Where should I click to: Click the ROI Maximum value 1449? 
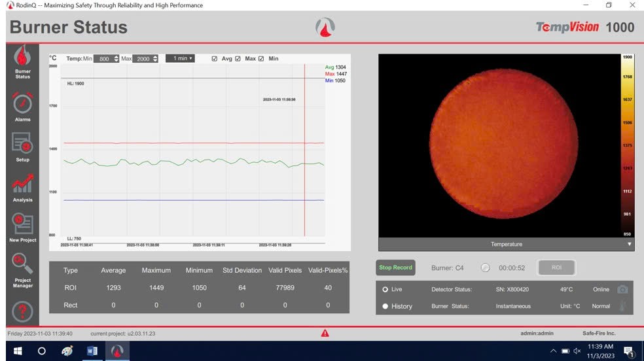coord(156,288)
